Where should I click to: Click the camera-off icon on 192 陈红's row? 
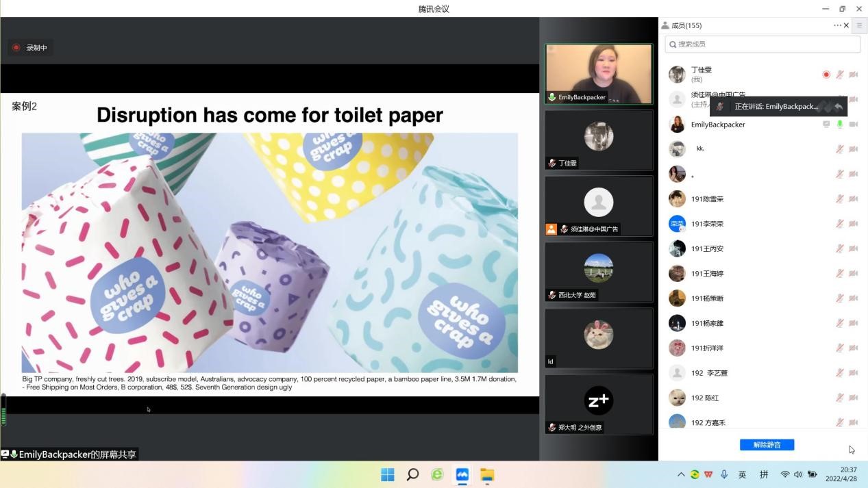pyautogui.click(x=854, y=398)
